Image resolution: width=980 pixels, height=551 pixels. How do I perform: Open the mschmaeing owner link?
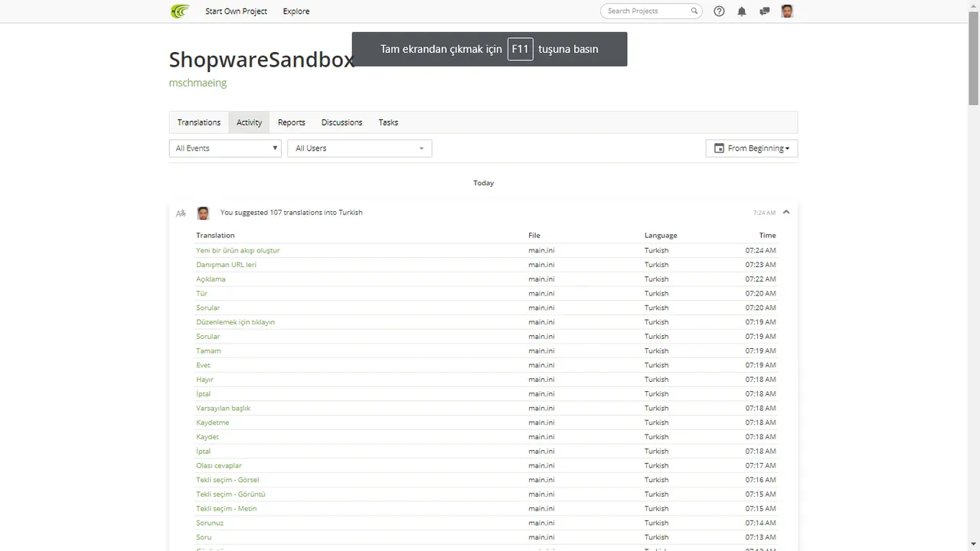pos(198,83)
